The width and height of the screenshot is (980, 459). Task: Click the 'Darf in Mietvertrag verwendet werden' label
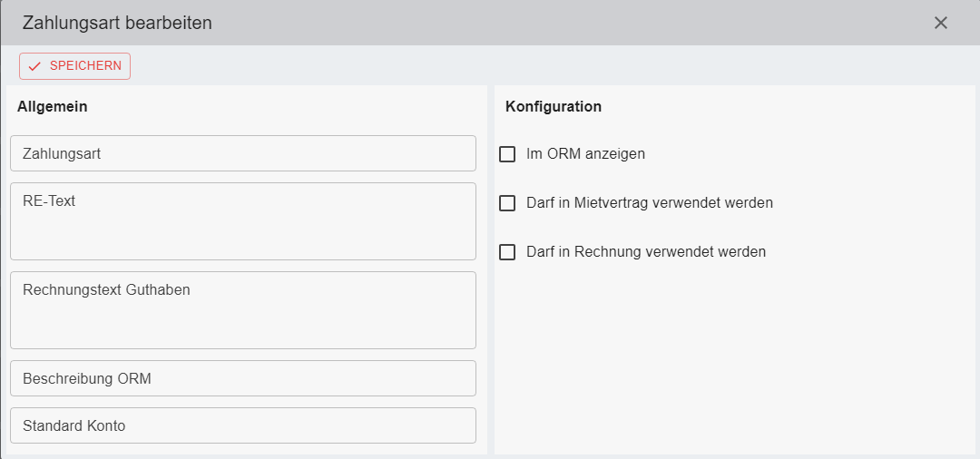(x=649, y=203)
